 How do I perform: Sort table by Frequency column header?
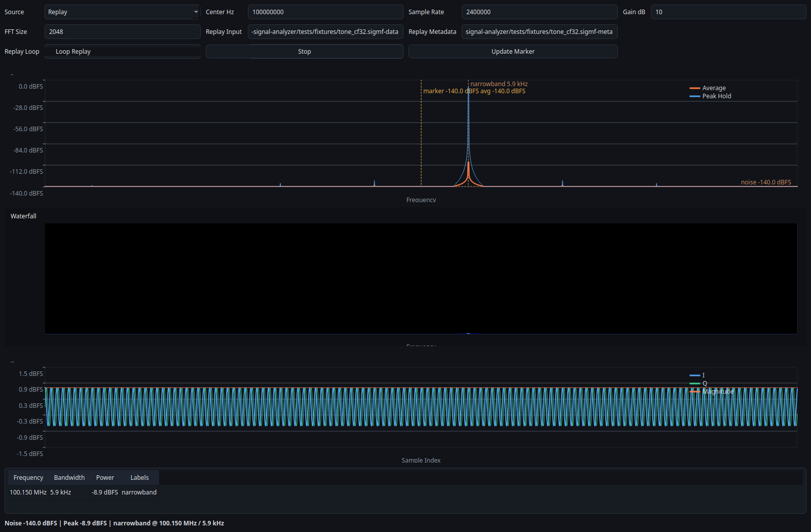(28, 478)
